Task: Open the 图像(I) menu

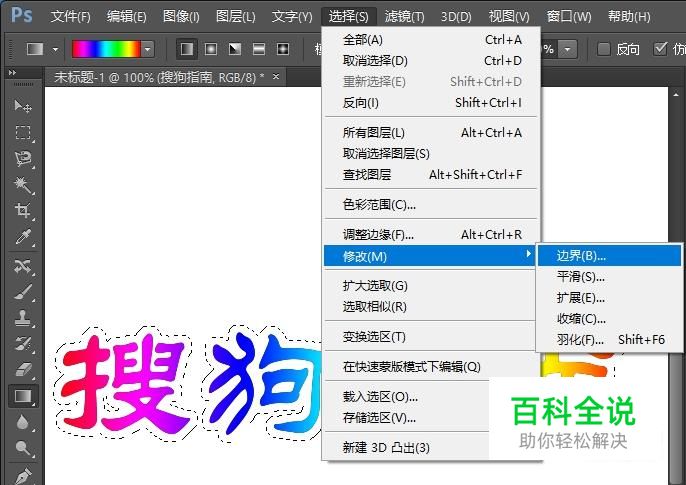Action: tap(181, 17)
